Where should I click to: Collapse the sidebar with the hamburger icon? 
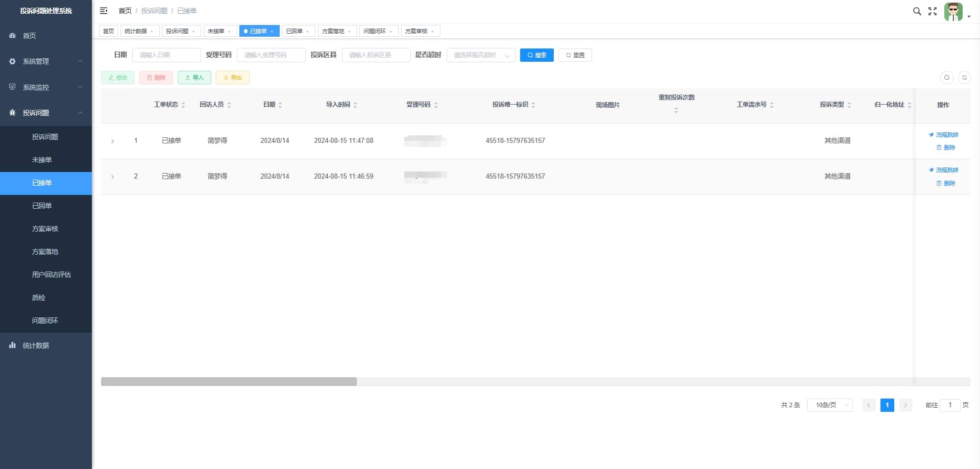104,11
